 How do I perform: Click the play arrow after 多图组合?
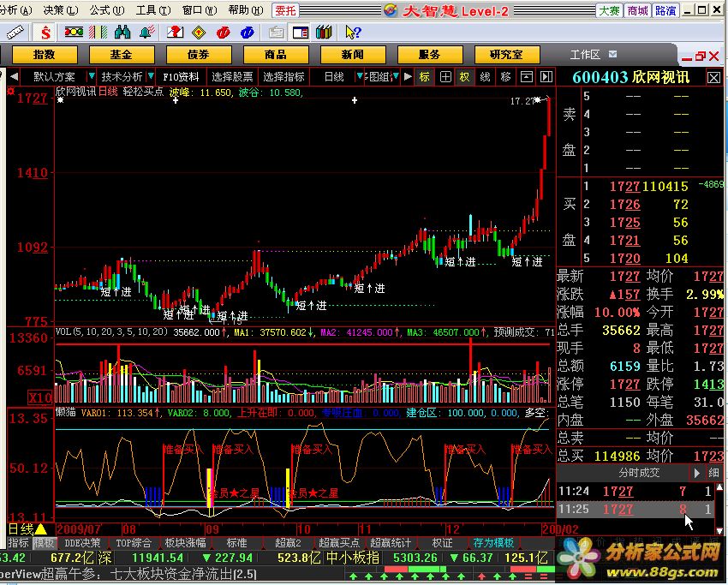click(408, 76)
